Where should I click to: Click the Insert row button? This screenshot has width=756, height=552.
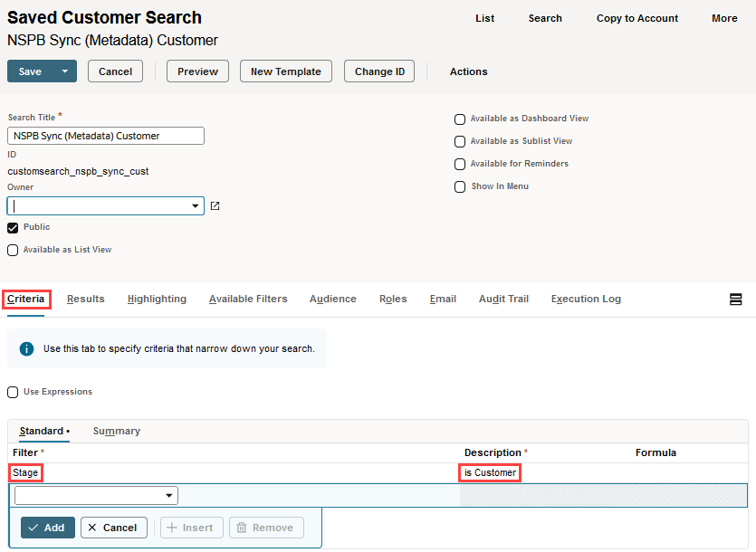[192, 528]
